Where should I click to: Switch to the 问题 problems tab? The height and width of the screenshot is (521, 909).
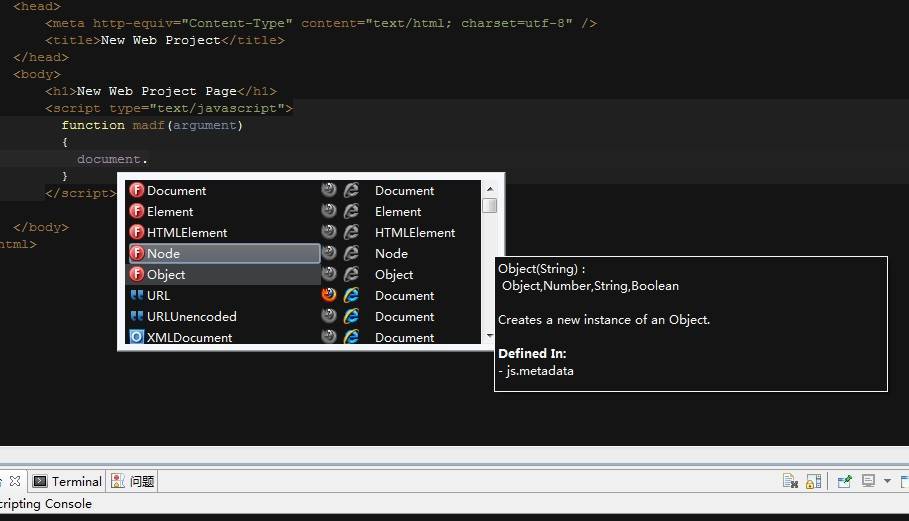[133, 481]
